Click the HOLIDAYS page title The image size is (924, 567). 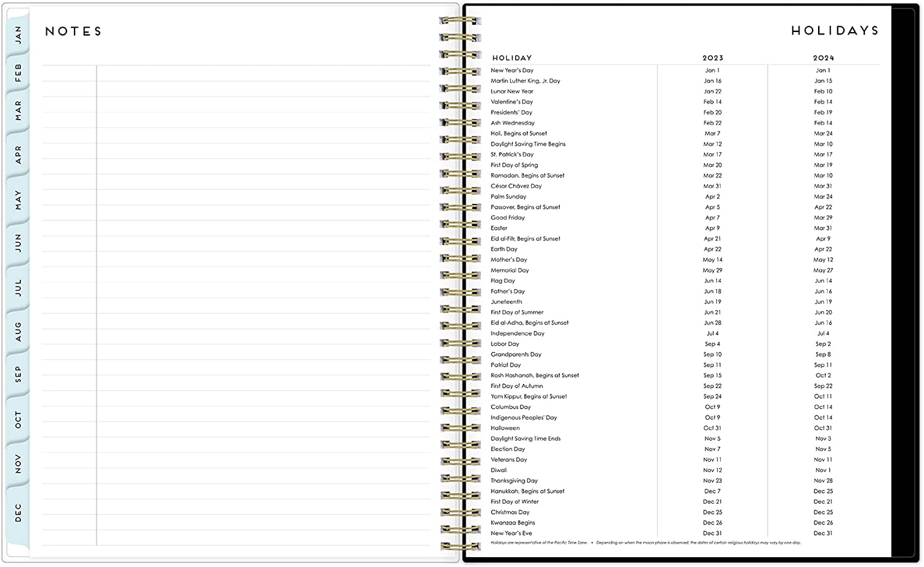point(834,31)
